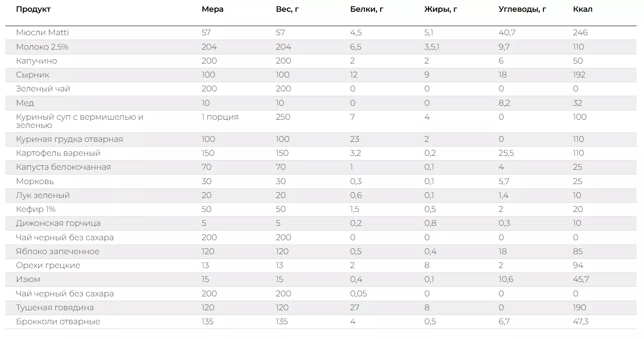Image resolution: width=644 pixels, height=339 pixels.
Task: Click the "Ккал" column header
Action: tap(583, 10)
